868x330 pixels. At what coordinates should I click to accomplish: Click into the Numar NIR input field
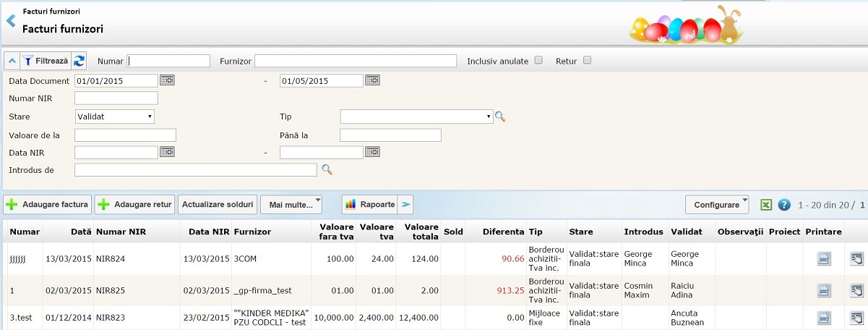coord(116,98)
